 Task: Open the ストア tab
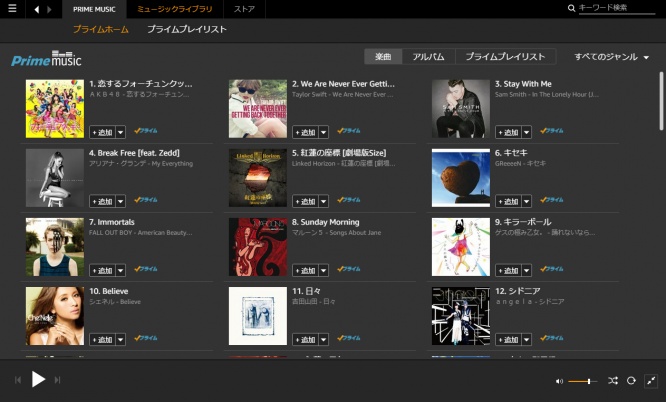(244, 9)
